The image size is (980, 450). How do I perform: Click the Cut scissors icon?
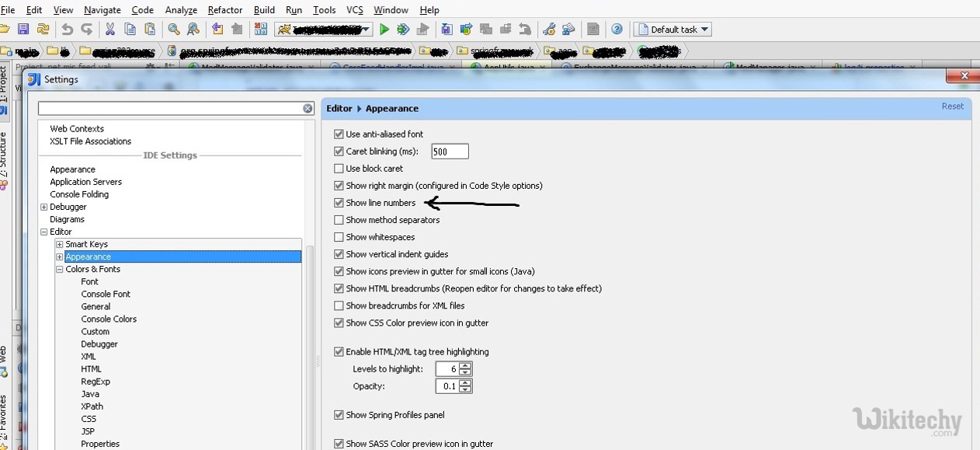click(110, 30)
